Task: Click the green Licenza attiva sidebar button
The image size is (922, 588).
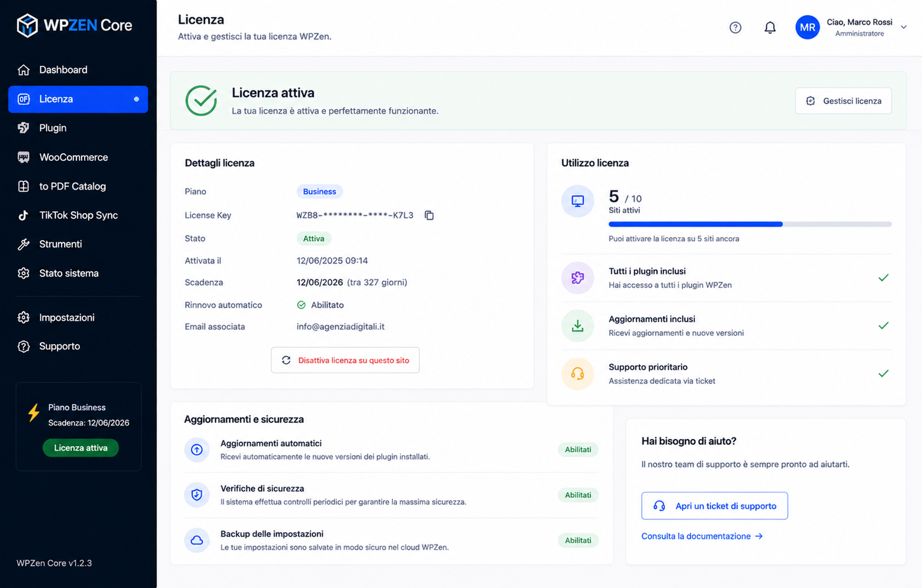Action: 80,448
